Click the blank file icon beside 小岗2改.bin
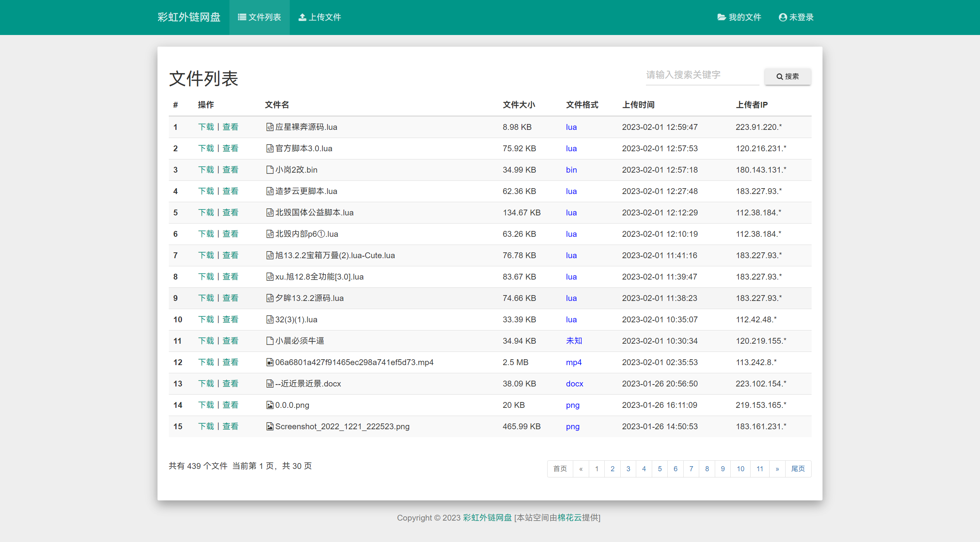The image size is (980, 542). click(269, 170)
